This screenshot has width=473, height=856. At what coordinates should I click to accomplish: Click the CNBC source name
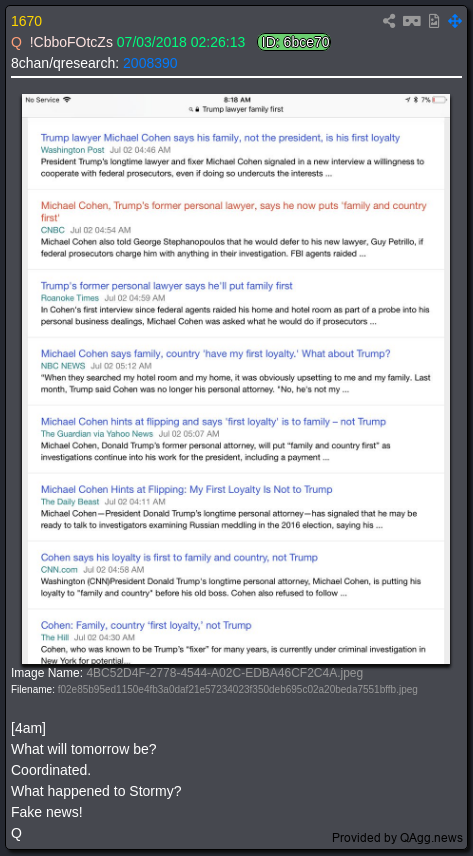click(52, 230)
